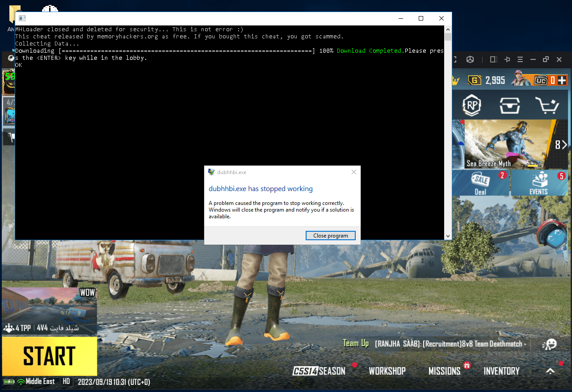
Task: Click the 59 level avatar frame
Action: pyautogui.click(x=9, y=82)
